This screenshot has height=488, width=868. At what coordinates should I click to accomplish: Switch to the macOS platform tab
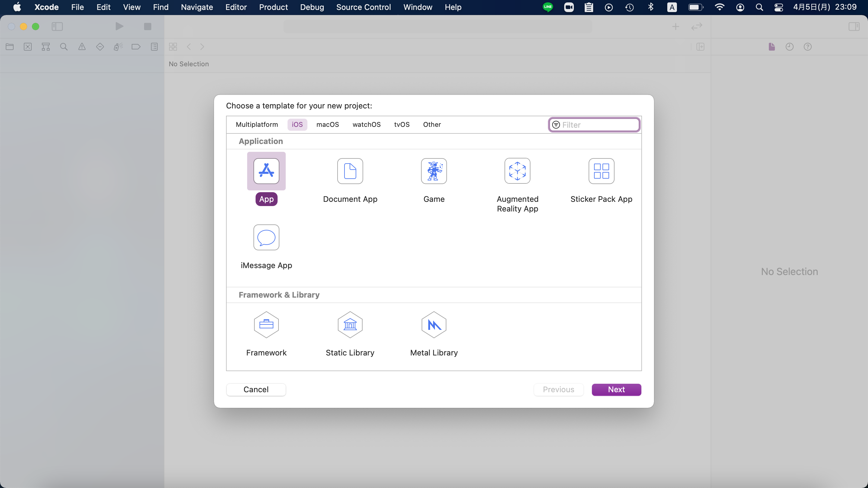[x=327, y=125]
